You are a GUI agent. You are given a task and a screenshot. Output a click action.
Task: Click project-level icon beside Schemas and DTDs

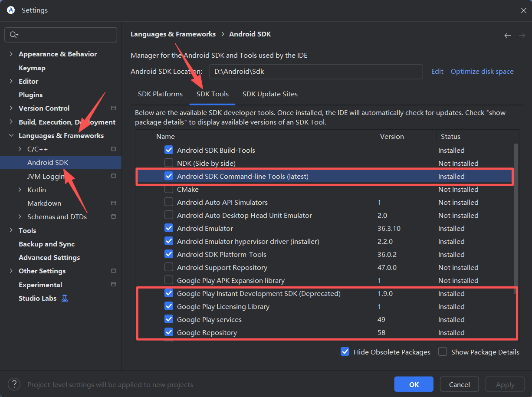pos(114,217)
